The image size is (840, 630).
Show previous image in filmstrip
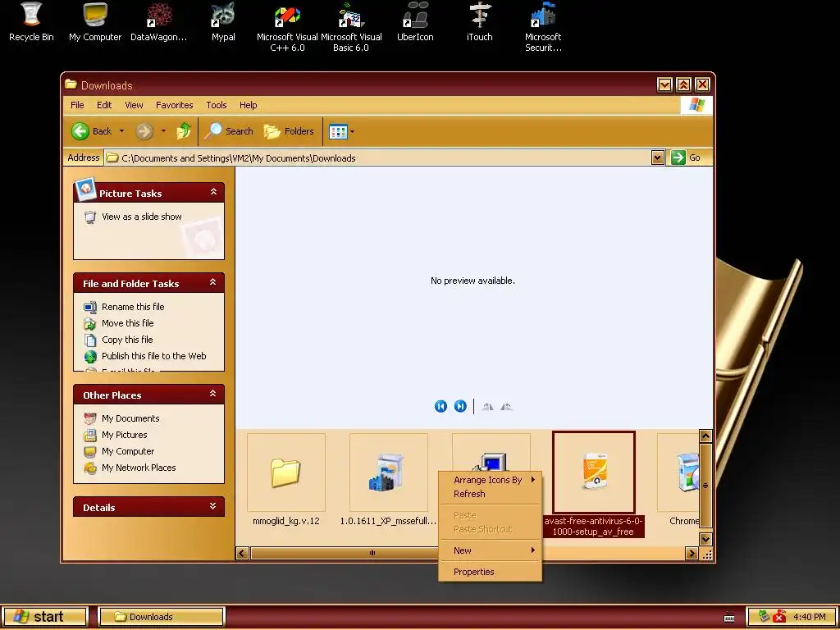441,406
